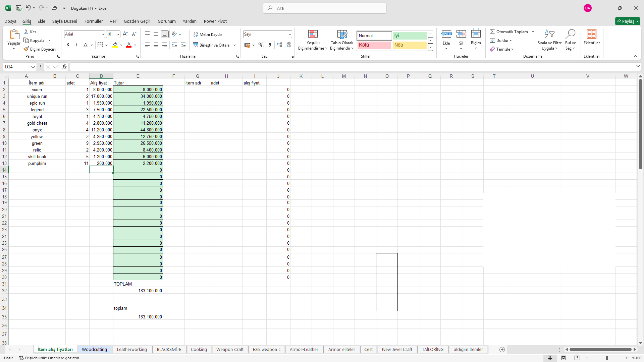The height and width of the screenshot is (362, 644).
Task: Switch to the Formüller ribbon tab
Action: (x=94, y=21)
